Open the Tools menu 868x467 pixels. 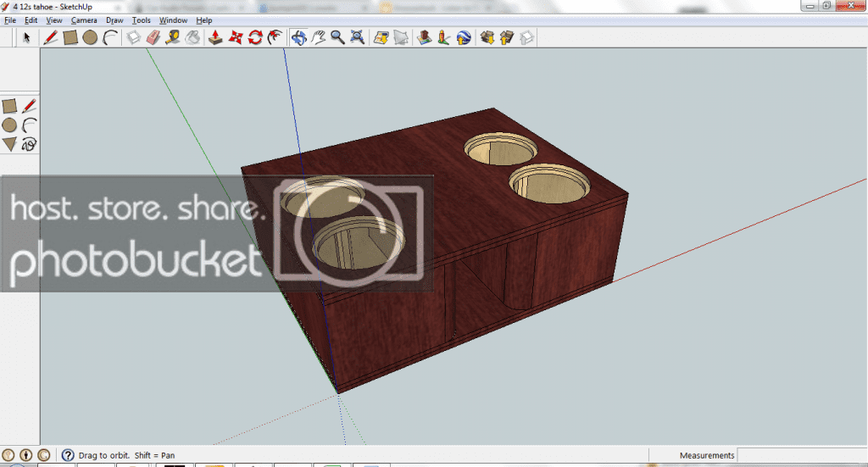tap(142, 20)
